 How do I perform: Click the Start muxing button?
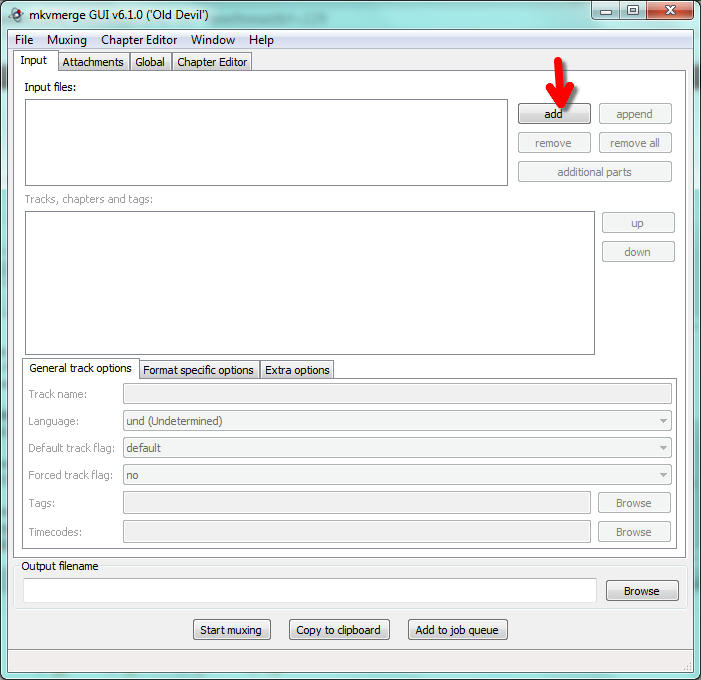click(x=232, y=630)
